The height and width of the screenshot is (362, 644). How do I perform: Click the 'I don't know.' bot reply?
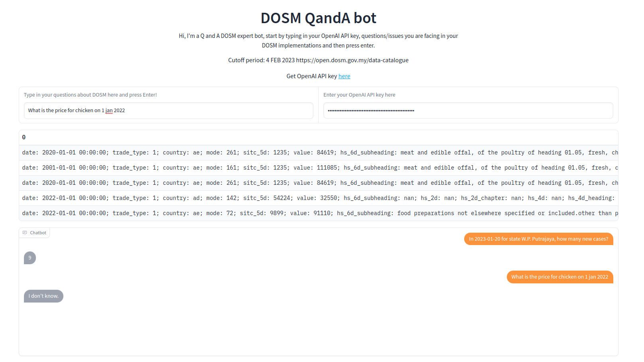coord(43,296)
